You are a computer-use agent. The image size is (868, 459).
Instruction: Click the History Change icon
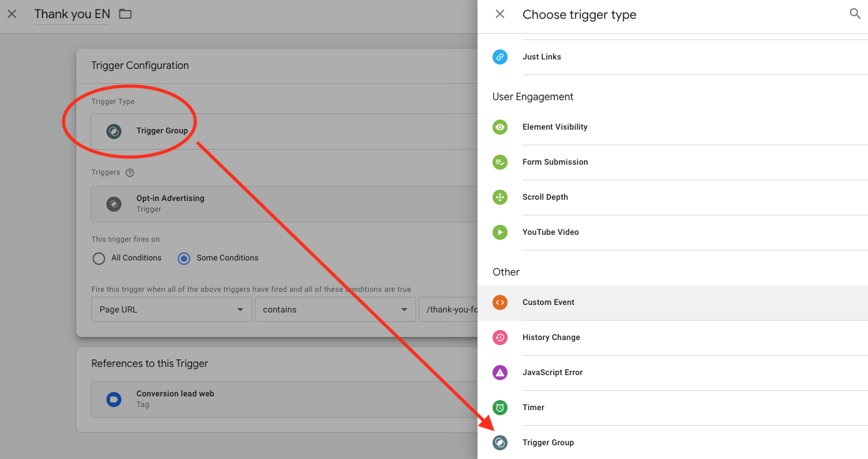[500, 338]
